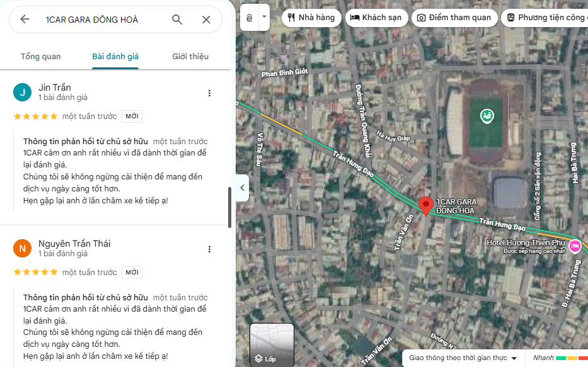Switch to the Tổng quan tab
588x367 pixels.
tap(40, 57)
